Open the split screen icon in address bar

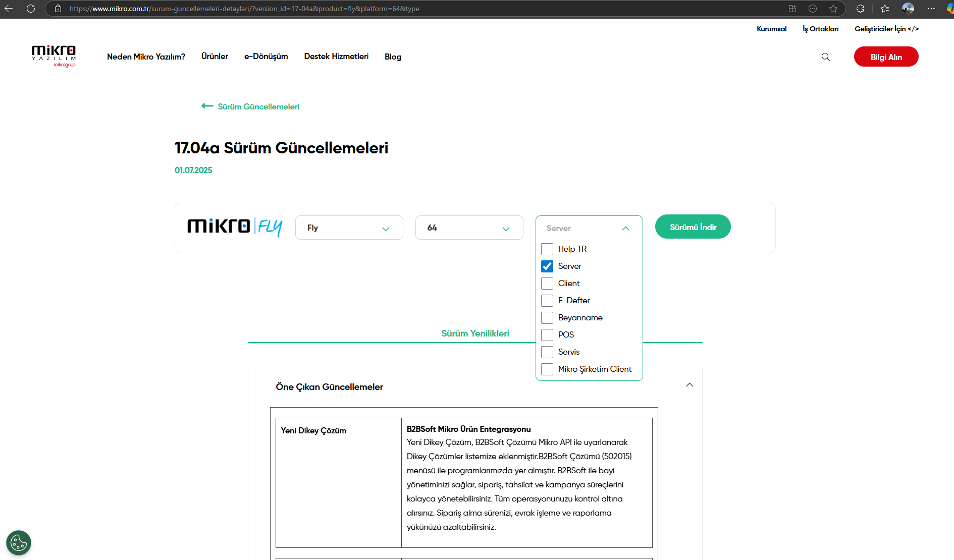point(792,9)
